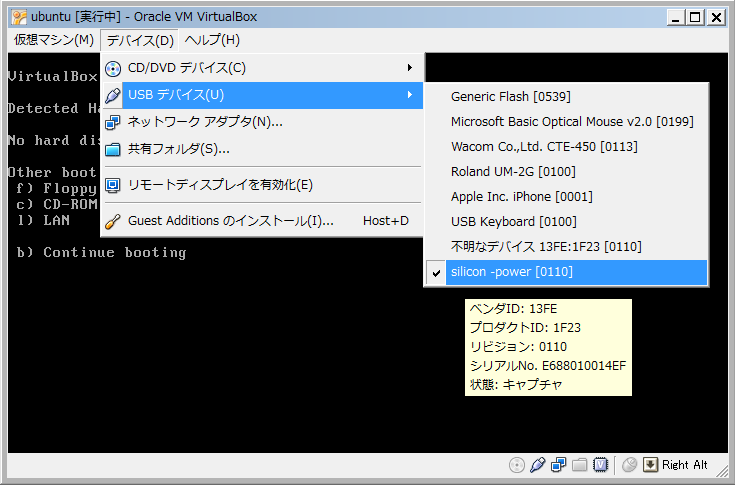Expand CD/DVD デバイス submenu arrow

tap(410, 68)
